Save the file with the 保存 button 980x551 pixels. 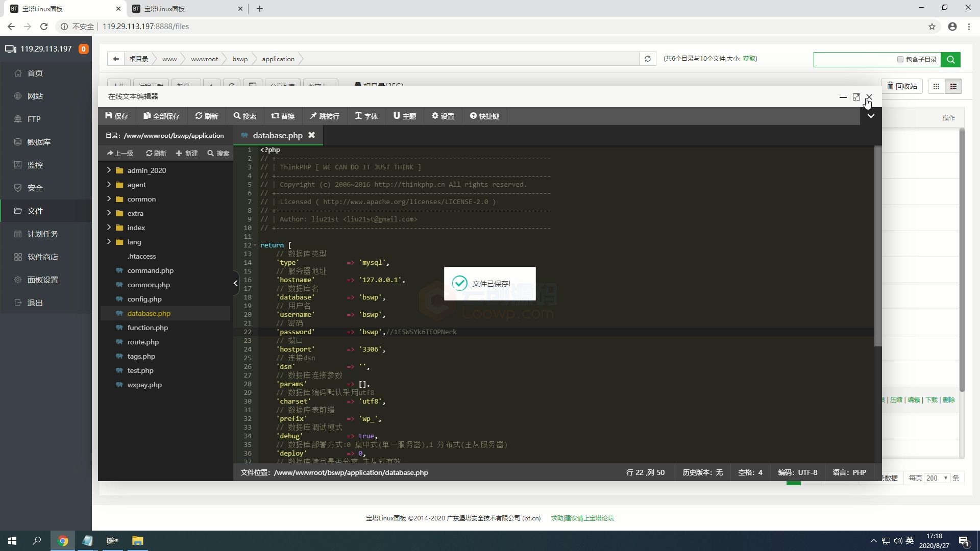click(x=116, y=116)
